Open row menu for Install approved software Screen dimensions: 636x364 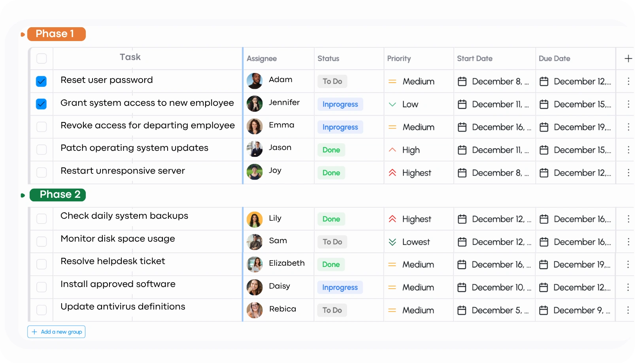tap(628, 287)
